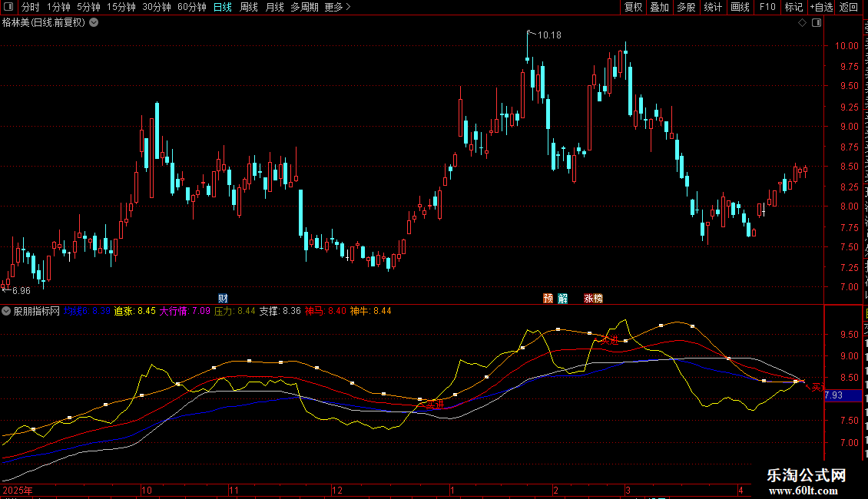Screen dimensions: 868x499
Task: Click the 大行情: 7.09 label
Action: (x=185, y=311)
